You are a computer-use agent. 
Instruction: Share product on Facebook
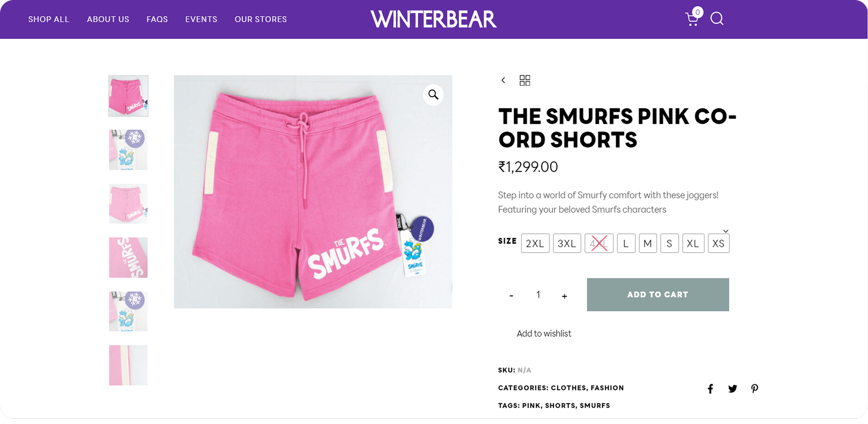[710, 389]
